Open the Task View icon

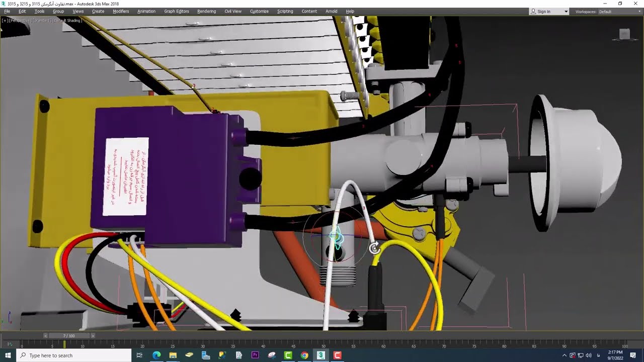(x=140, y=355)
